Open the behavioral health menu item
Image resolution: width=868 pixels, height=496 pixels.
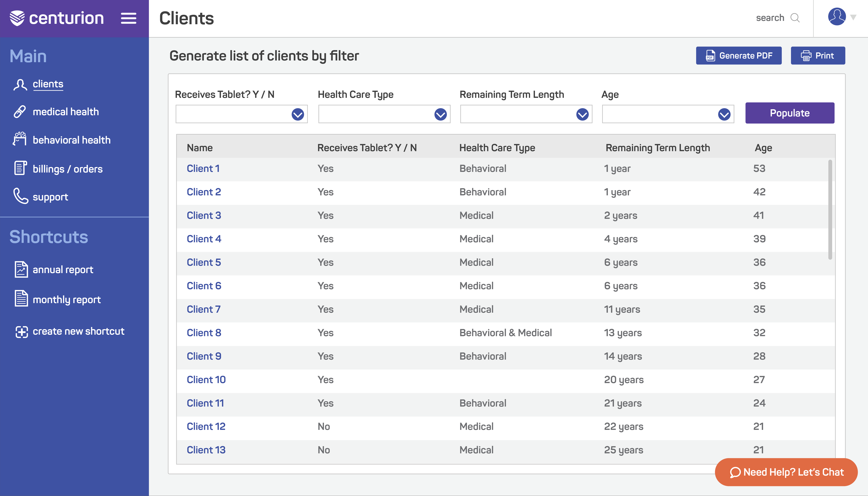[72, 140]
